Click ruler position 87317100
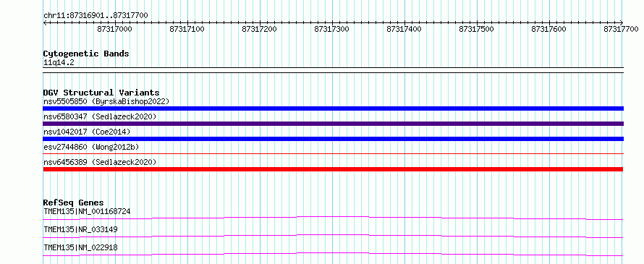 187,29
